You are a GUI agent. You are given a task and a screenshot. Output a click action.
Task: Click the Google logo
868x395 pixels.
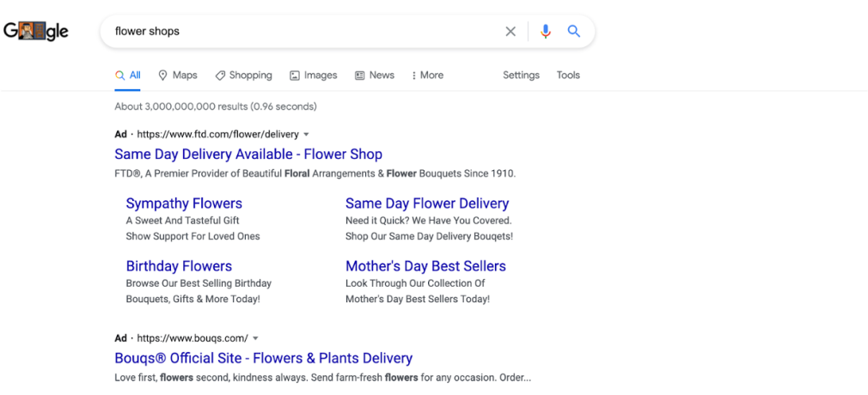coord(36,32)
